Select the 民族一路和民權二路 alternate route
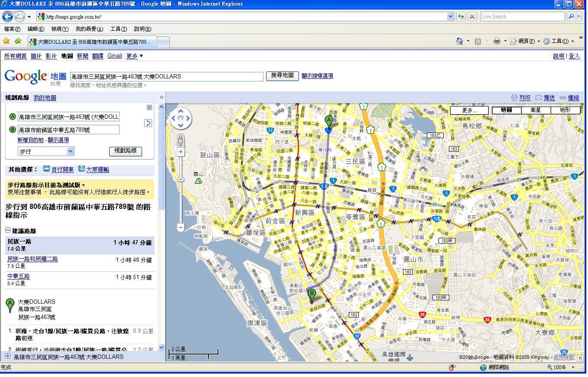Screen dimensions: 588x377 point(32,259)
